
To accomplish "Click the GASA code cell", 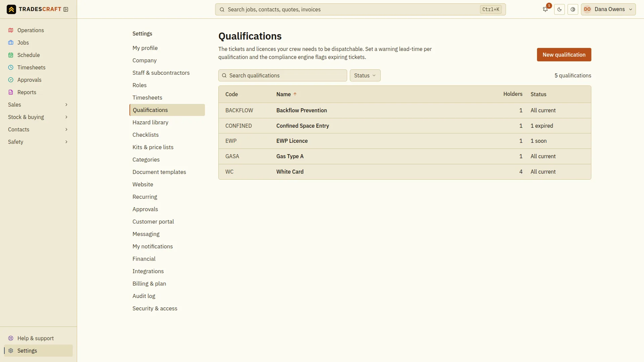I will [232, 156].
